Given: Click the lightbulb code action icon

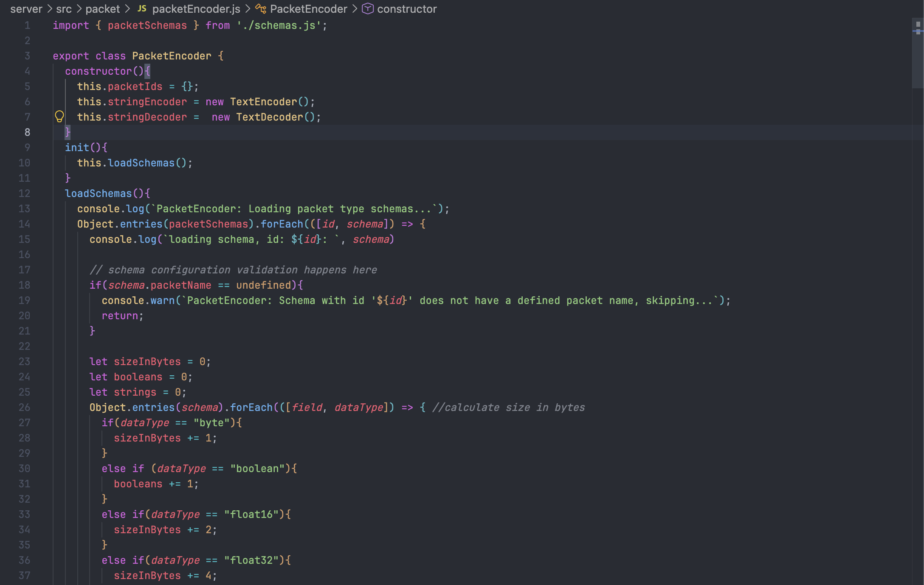Looking at the screenshot, I should [59, 116].
